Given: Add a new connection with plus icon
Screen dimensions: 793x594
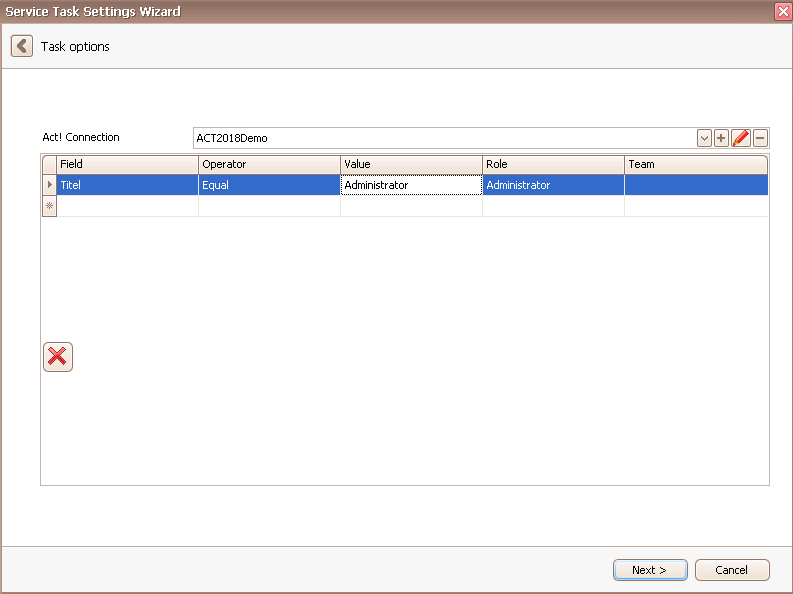Looking at the screenshot, I should tap(721, 138).
